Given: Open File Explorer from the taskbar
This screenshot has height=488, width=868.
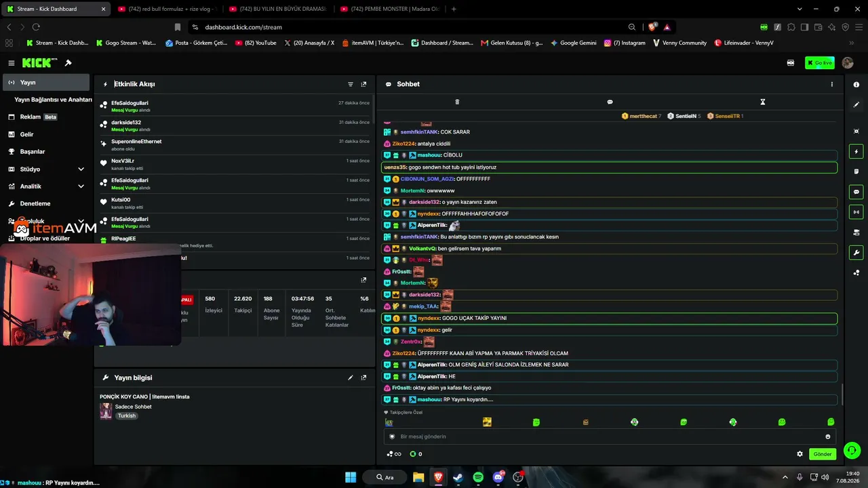Looking at the screenshot, I should tap(418, 477).
